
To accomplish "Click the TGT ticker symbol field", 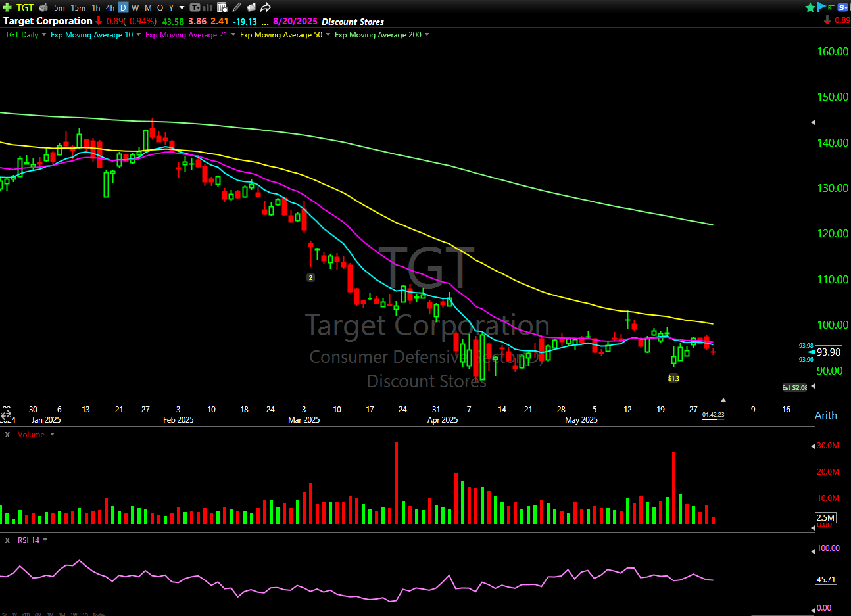I will click(25, 8).
